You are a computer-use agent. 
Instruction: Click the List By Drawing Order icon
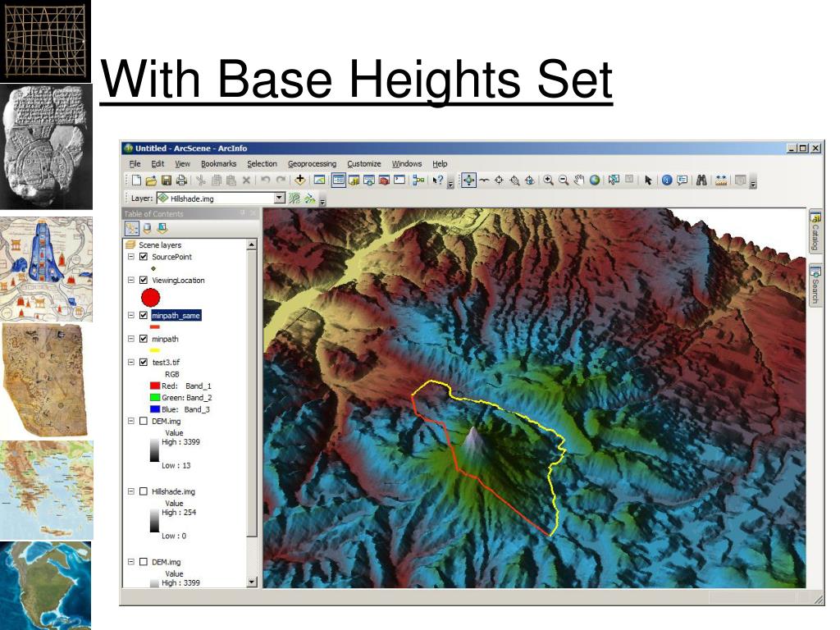(x=132, y=229)
